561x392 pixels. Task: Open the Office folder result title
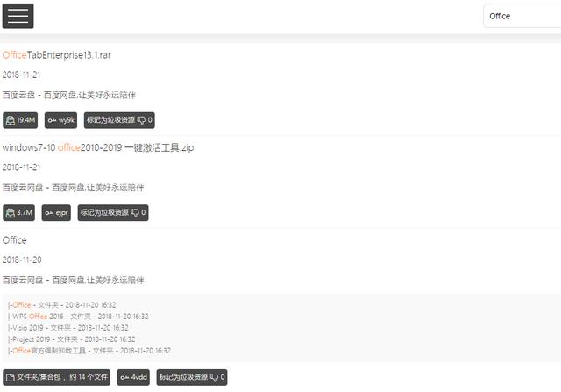click(14, 240)
